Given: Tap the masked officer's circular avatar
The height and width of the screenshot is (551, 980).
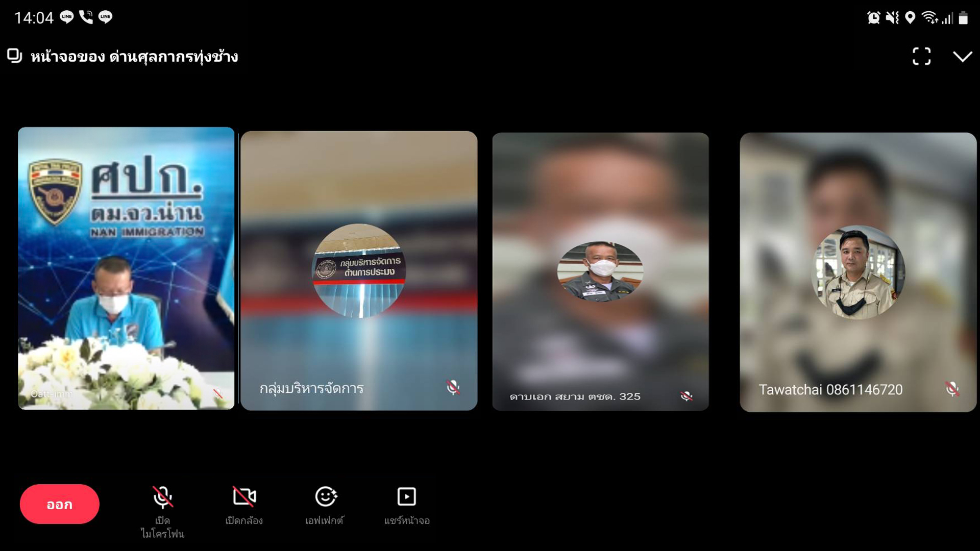Looking at the screenshot, I should point(600,271).
